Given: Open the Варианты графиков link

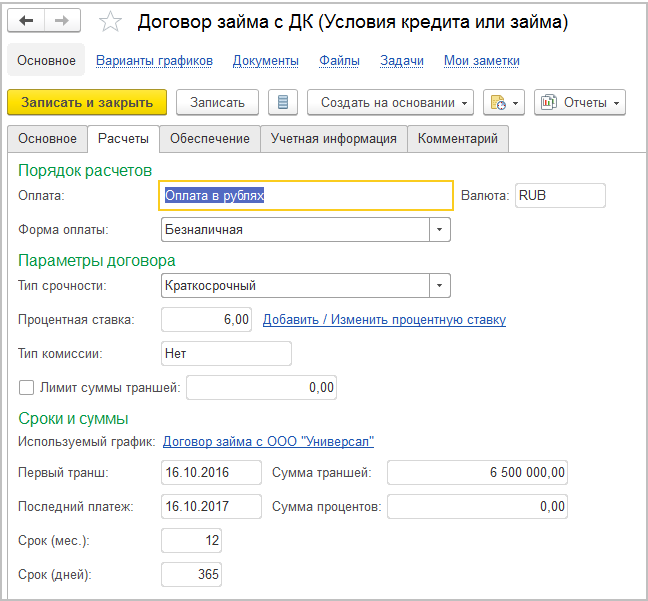Looking at the screenshot, I should [154, 60].
